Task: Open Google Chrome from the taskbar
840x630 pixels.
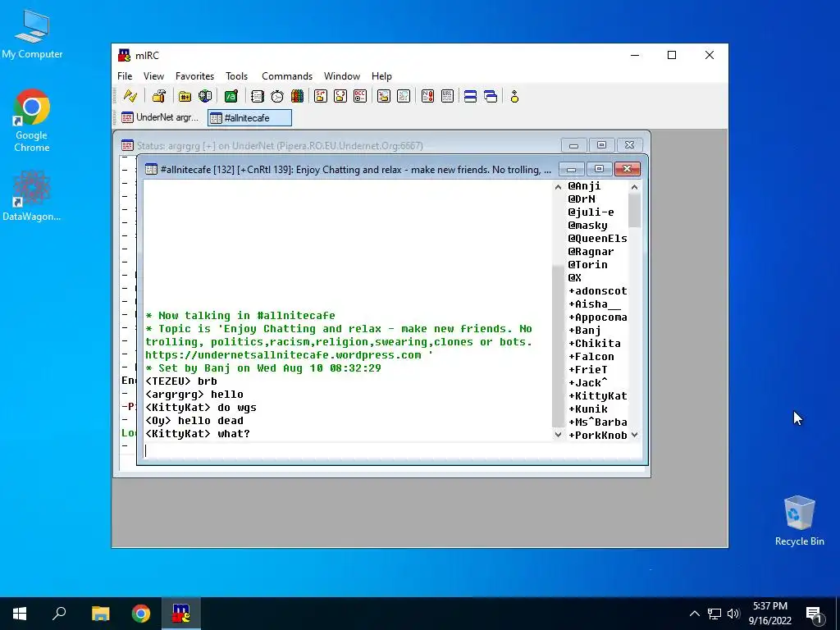Action: [141, 614]
